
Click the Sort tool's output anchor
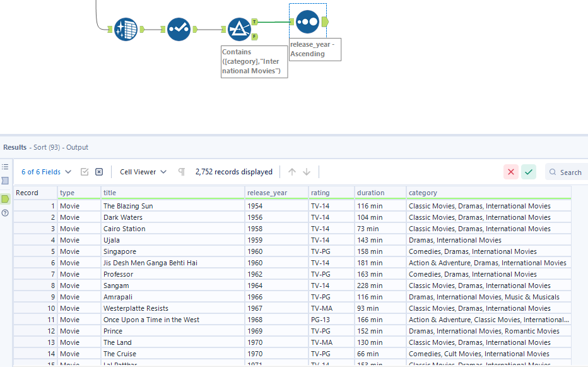pyautogui.click(x=325, y=21)
